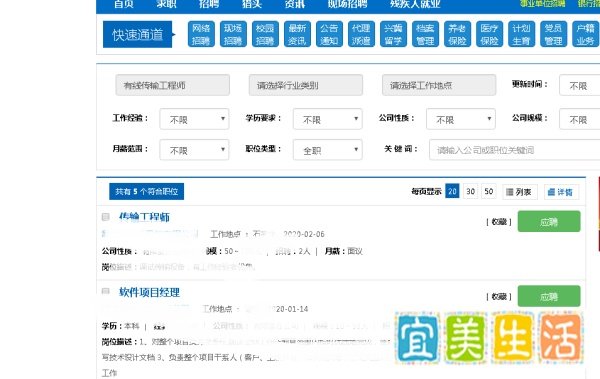This screenshot has height=379, width=600.
Task: Open the 医疗保险 quick channel tile
Action: (x=489, y=34)
